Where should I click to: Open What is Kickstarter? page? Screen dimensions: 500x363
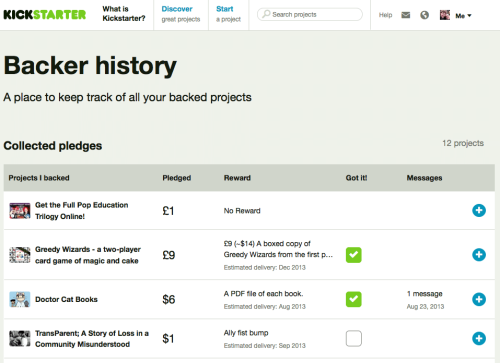124,14
